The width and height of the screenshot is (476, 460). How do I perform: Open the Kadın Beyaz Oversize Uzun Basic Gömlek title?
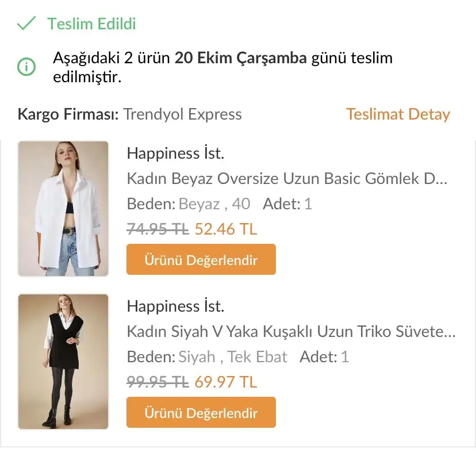[287, 179]
